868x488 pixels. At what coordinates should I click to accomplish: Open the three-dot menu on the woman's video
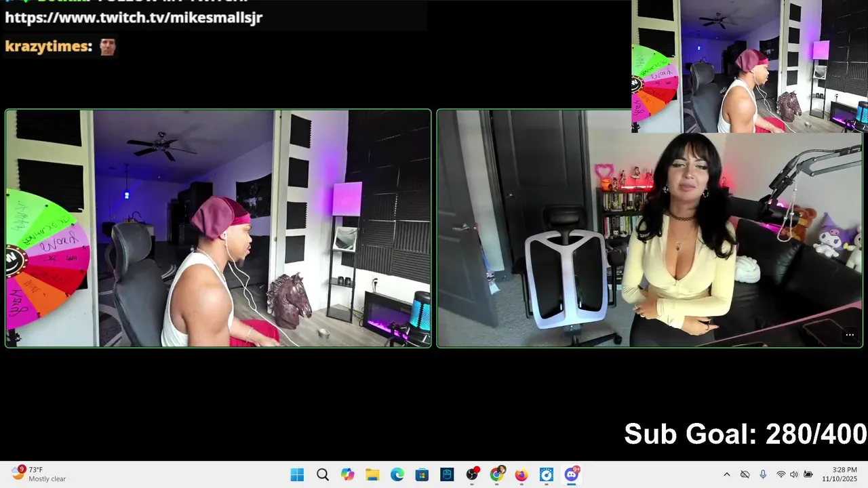point(850,335)
